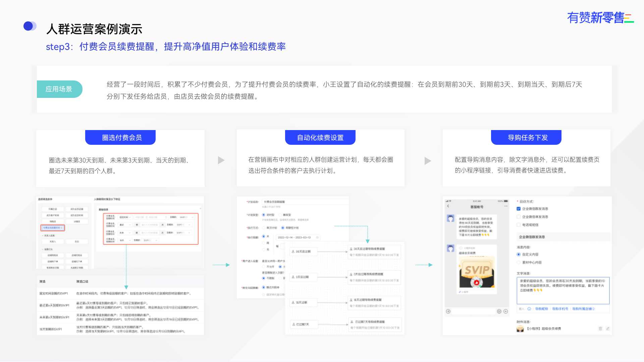Viewport: 644px width, 362px height.
Task: Select the 素材中心内容 radio option
Action: point(519,262)
